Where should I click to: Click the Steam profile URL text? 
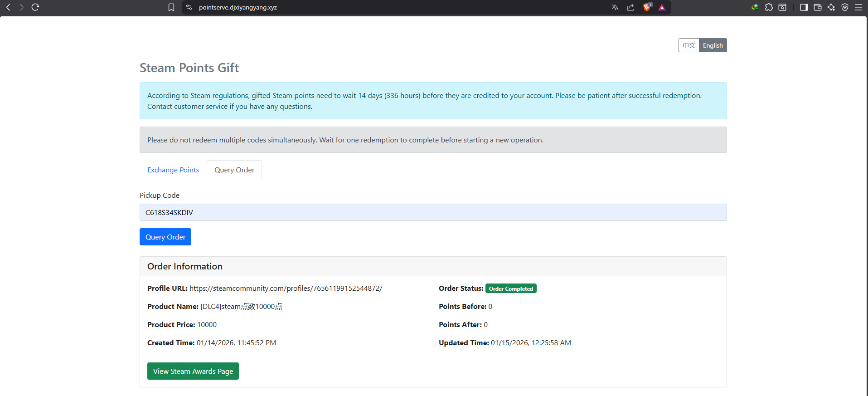click(x=286, y=288)
